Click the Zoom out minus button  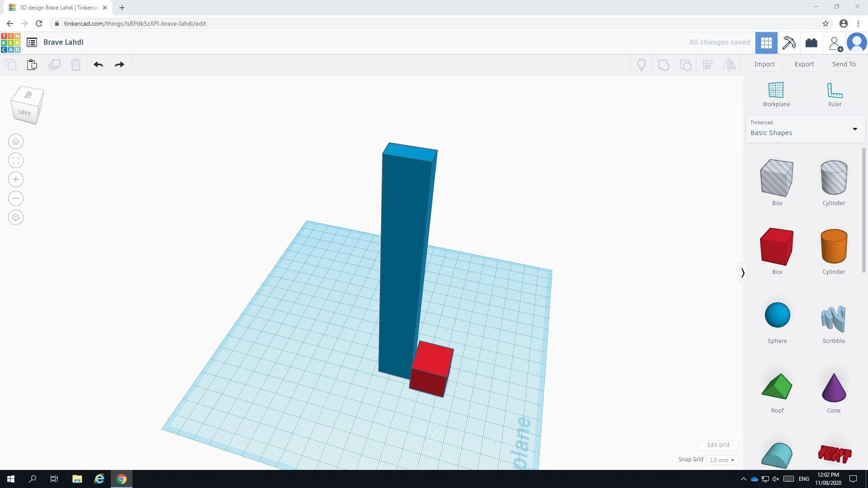tap(16, 199)
